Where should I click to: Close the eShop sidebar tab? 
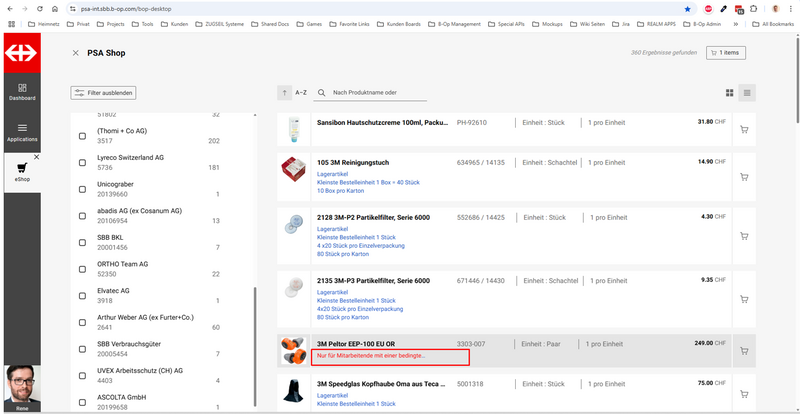[x=36, y=157]
